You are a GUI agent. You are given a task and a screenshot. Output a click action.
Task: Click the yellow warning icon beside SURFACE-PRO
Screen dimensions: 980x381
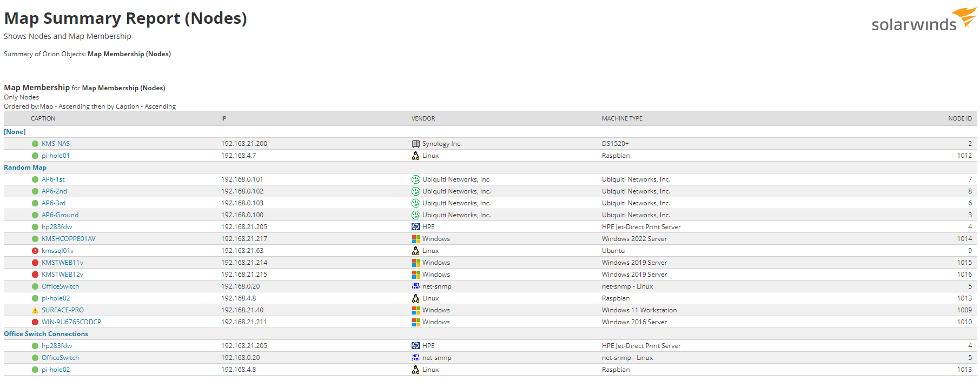(35, 310)
